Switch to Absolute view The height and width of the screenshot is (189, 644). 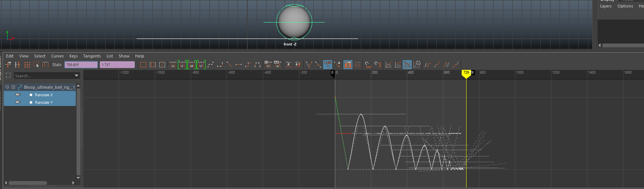pyautogui.click(x=388, y=65)
